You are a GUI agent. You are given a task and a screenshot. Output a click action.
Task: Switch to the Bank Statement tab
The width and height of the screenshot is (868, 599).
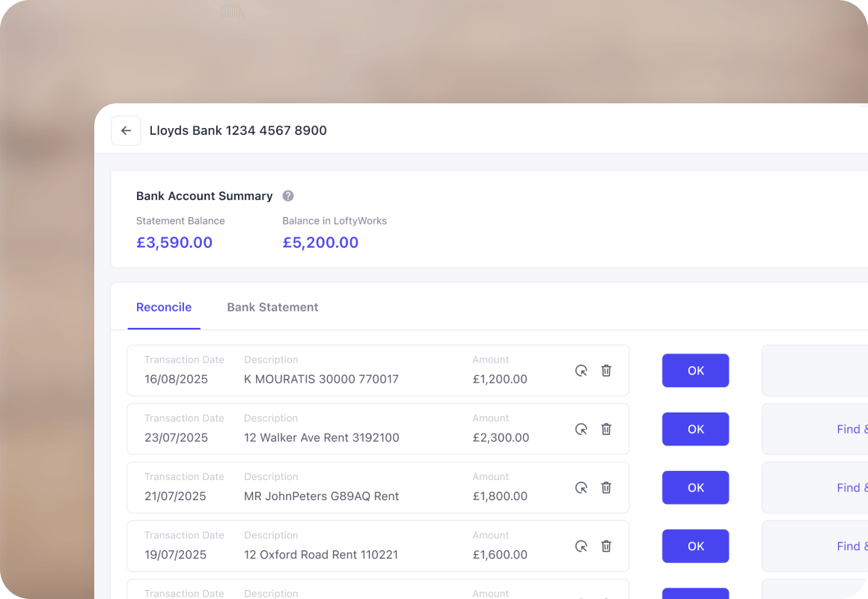(272, 307)
